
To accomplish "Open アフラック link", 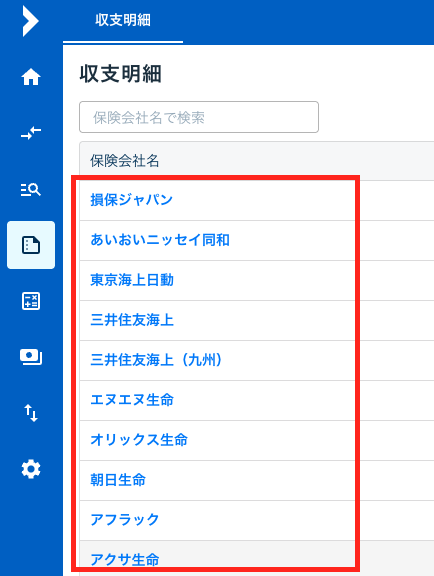I will pyautogui.click(x=125, y=520).
